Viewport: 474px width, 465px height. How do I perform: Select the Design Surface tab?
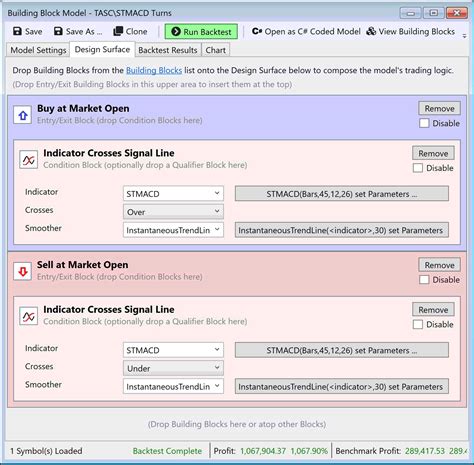tap(102, 49)
